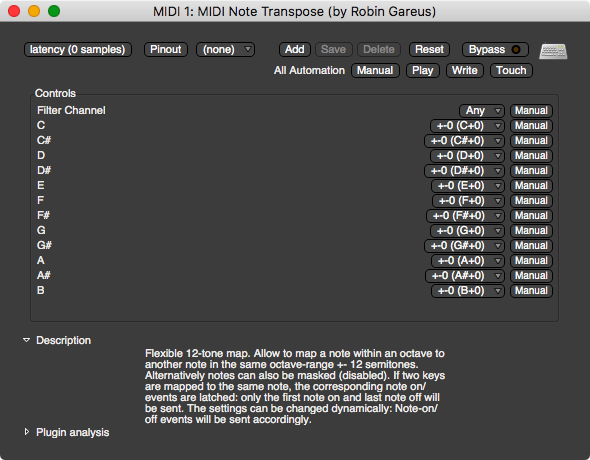Expand the Plugin analysis section
This screenshot has width=590, height=460.
click(x=27, y=432)
